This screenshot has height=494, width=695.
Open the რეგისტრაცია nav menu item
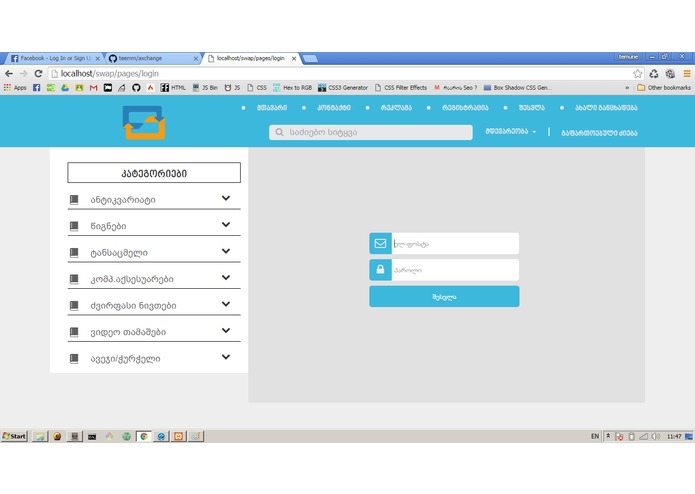click(465, 108)
